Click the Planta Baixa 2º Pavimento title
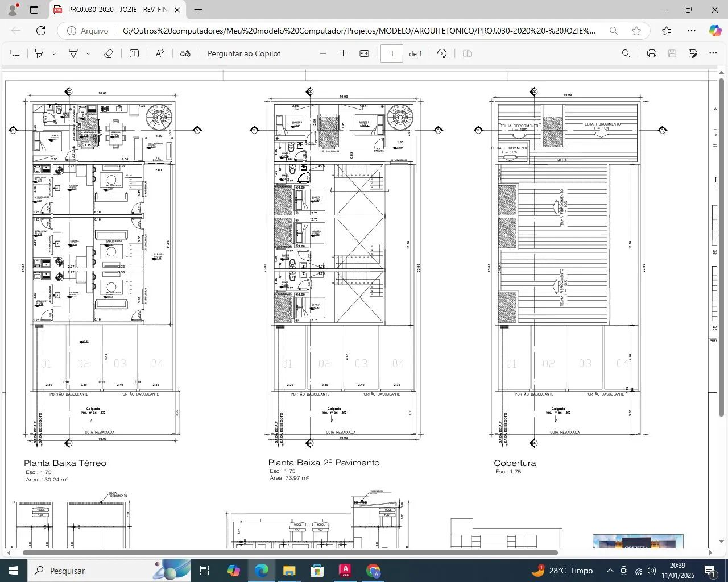The height and width of the screenshot is (582, 728). point(324,463)
